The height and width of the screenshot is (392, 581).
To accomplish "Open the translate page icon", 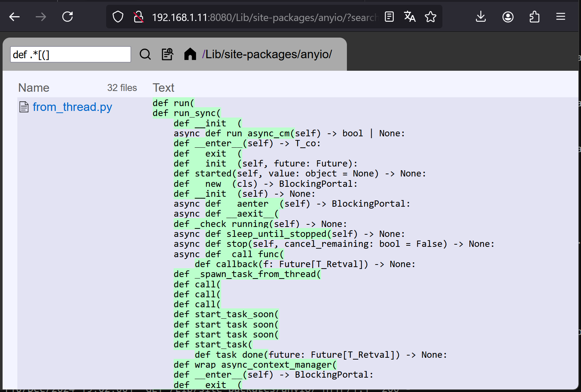I will pyautogui.click(x=410, y=17).
